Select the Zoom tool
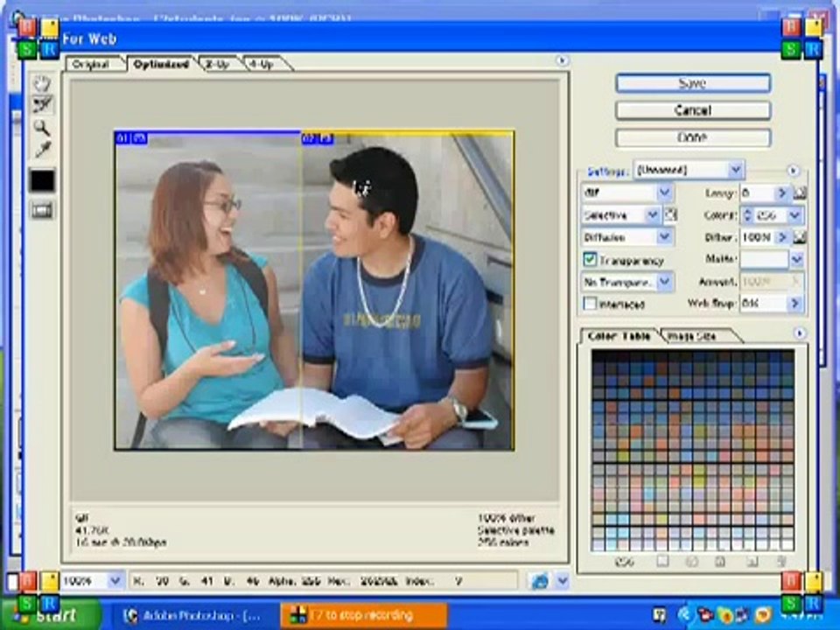 [42, 128]
